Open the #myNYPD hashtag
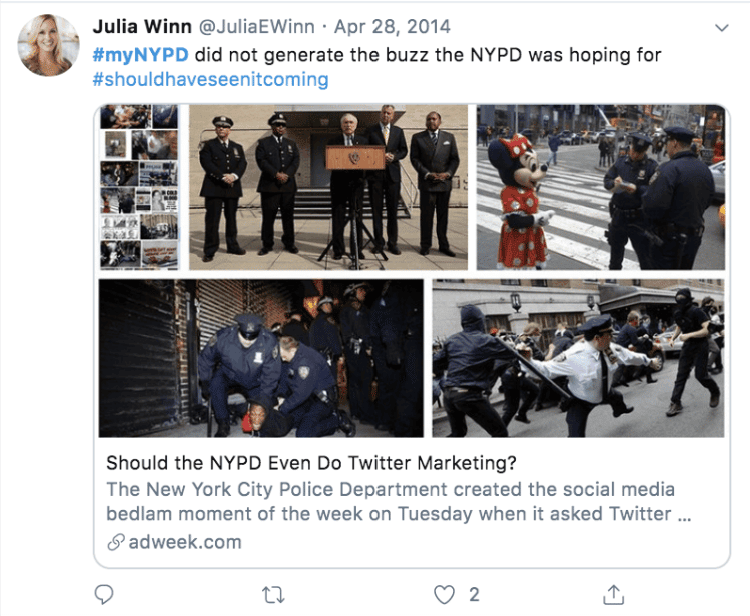 pos(141,55)
